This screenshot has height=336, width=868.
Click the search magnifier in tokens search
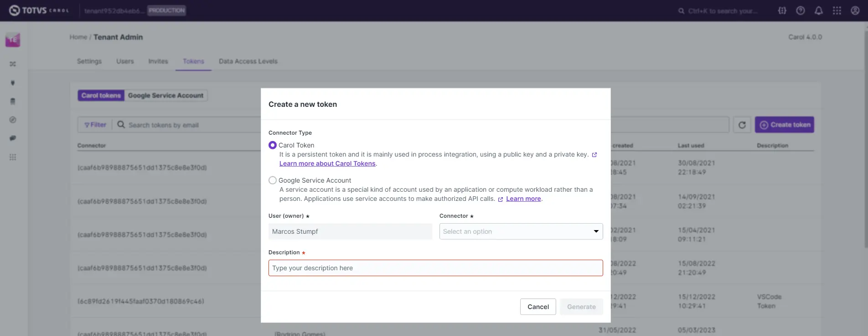[121, 124]
